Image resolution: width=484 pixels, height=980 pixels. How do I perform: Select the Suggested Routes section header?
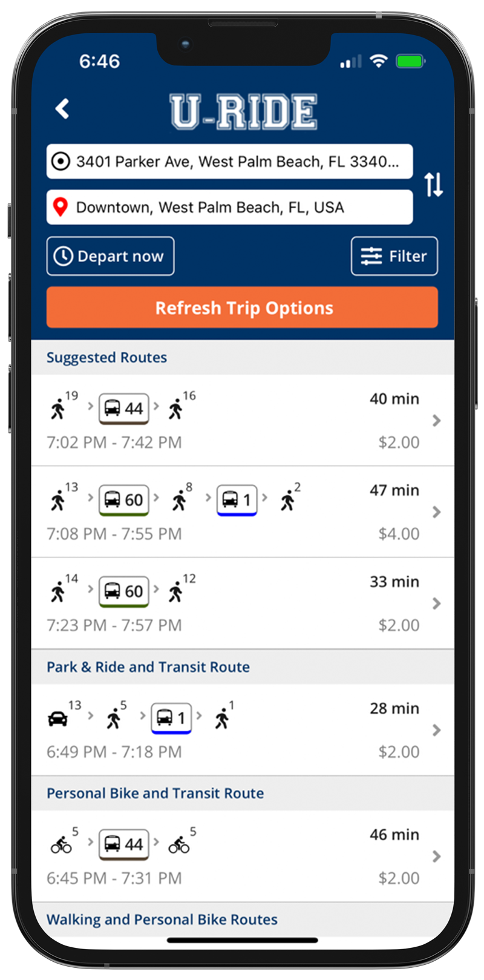tap(106, 357)
